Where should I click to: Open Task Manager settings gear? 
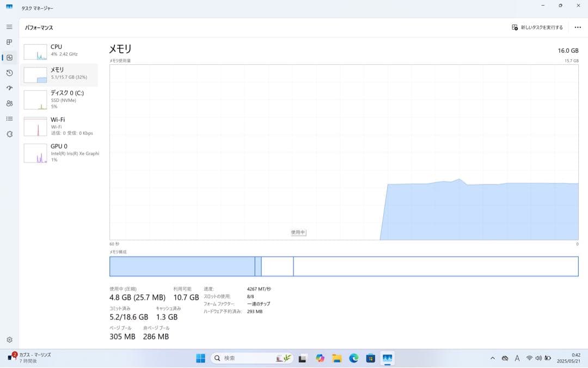9,340
